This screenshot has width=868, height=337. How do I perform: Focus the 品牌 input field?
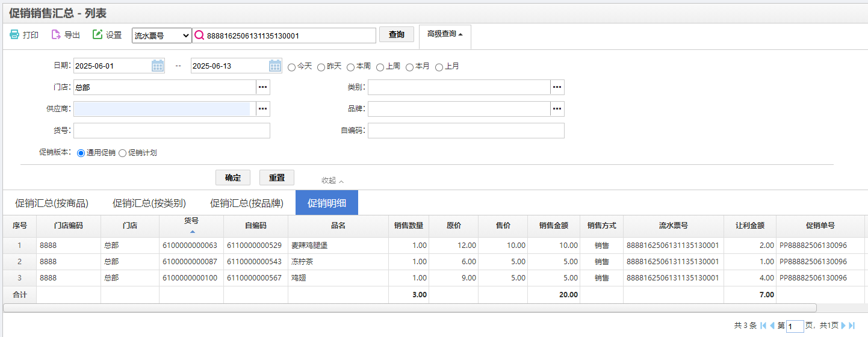(x=459, y=109)
